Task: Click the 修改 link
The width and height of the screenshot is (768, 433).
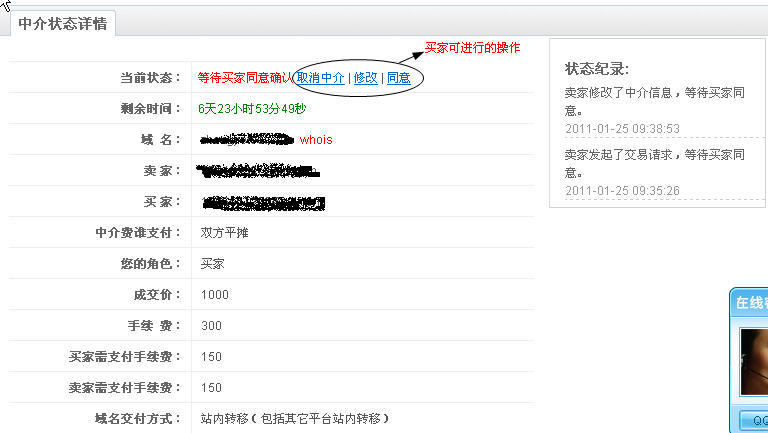Action: tap(365, 78)
